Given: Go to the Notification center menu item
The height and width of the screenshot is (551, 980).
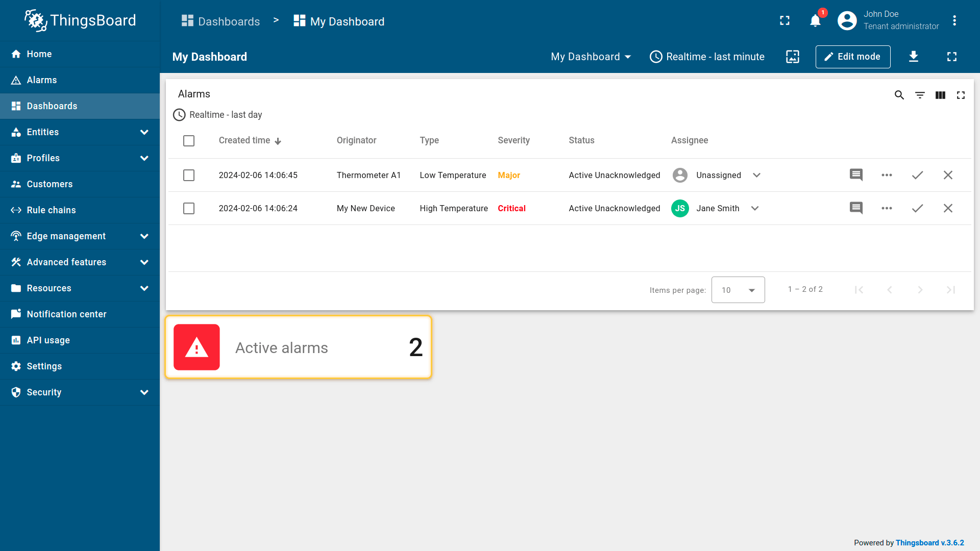Looking at the screenshot, I should click(66, 314).
